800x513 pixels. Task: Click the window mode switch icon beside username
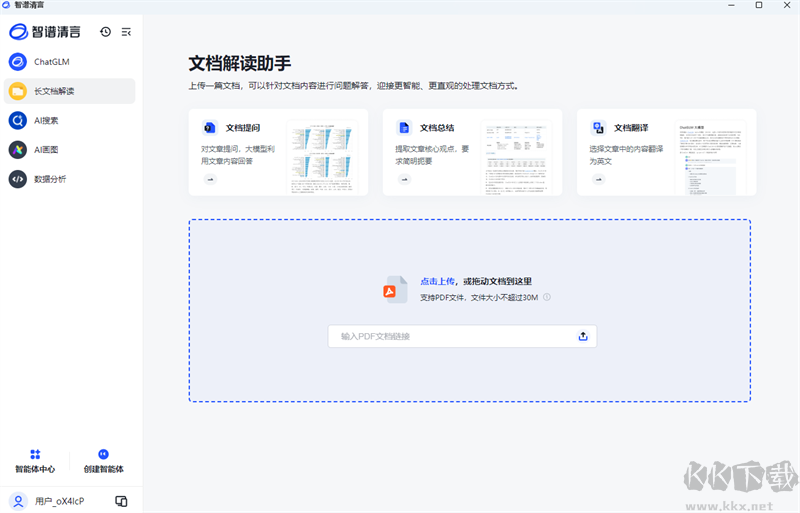(x=121, y=501)
